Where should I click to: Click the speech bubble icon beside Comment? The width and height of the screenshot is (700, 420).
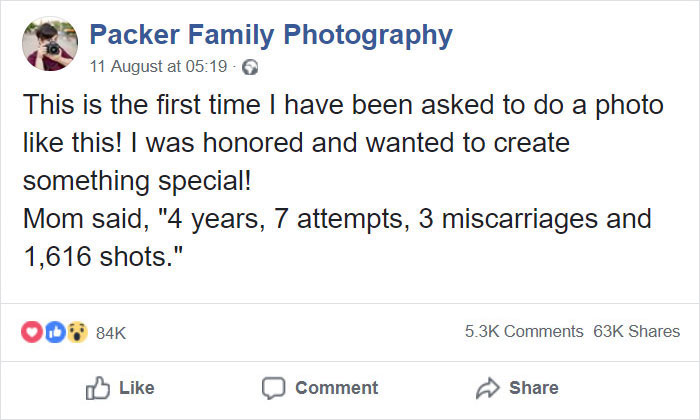[273, 388]
